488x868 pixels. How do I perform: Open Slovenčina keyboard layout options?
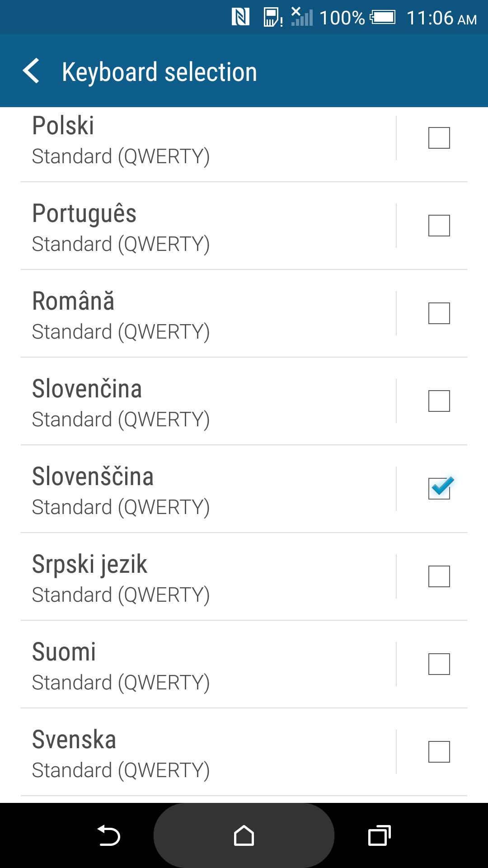pos(208,401)
